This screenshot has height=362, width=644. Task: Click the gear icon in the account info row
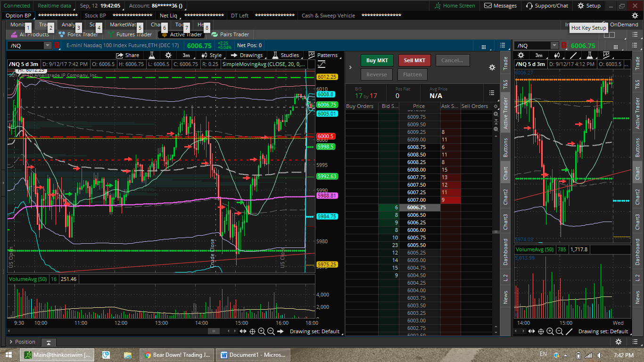click(x=635, y=16)
